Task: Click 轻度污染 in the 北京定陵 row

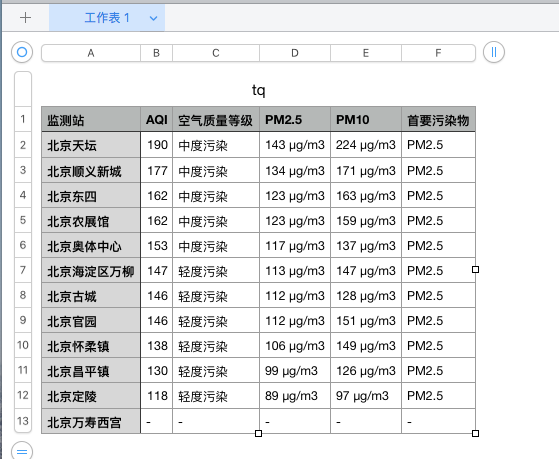Action: coord(216,396)
